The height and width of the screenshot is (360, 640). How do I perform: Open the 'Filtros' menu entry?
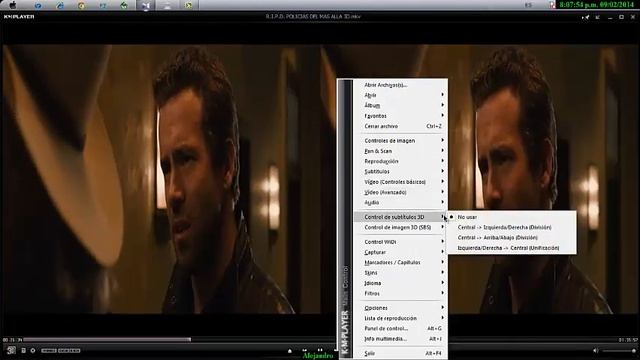click(400, 293)
